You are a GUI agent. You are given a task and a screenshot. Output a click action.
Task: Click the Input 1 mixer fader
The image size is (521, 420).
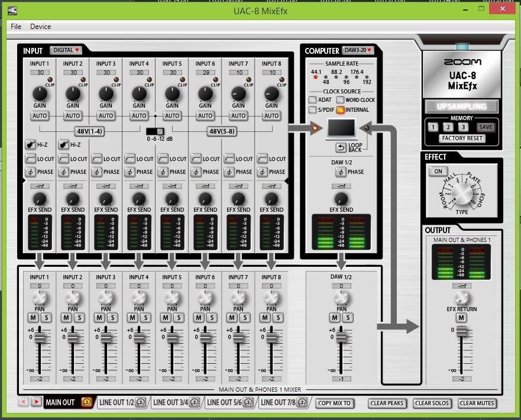(x=40, y=337)
